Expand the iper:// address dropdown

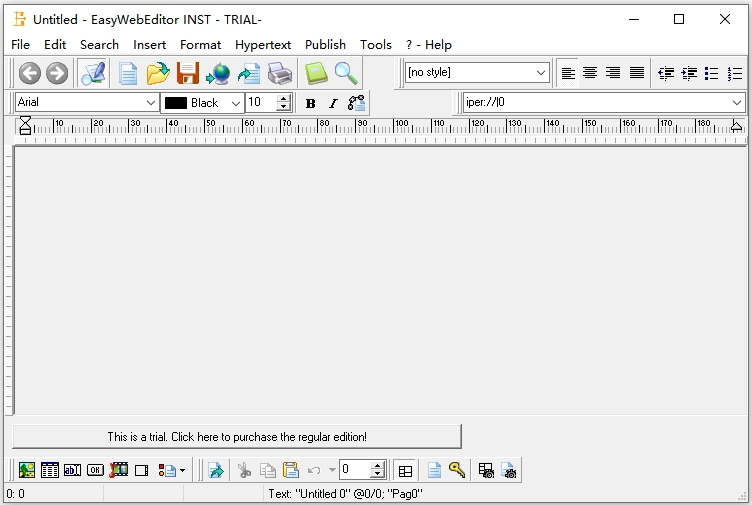[737, 103]
